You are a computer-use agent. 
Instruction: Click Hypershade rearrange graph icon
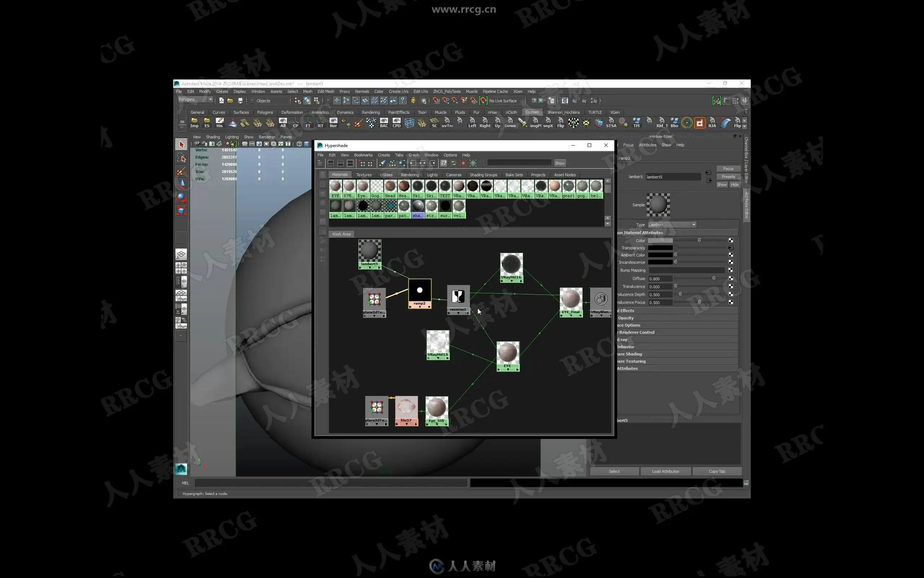(x=392, y=163)
